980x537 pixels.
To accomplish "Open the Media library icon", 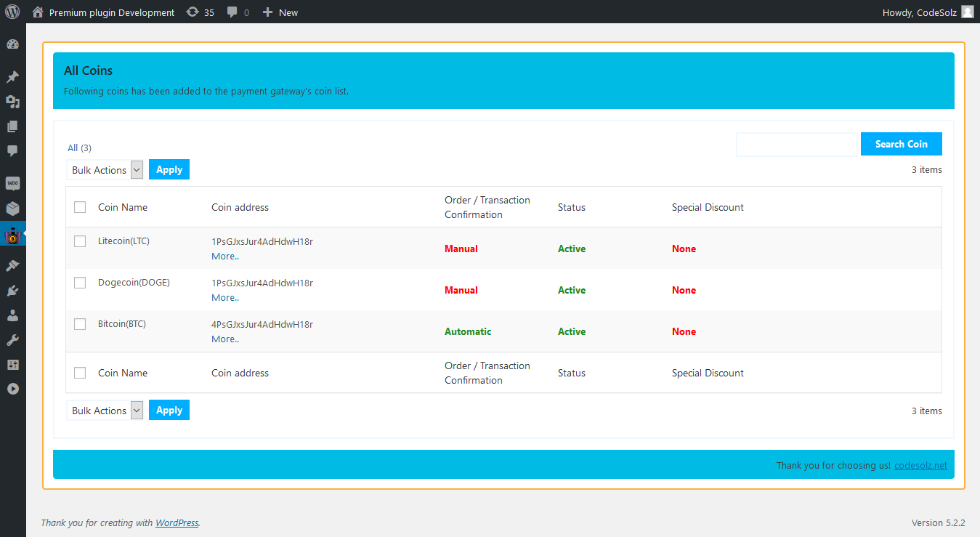I will 12,102.
